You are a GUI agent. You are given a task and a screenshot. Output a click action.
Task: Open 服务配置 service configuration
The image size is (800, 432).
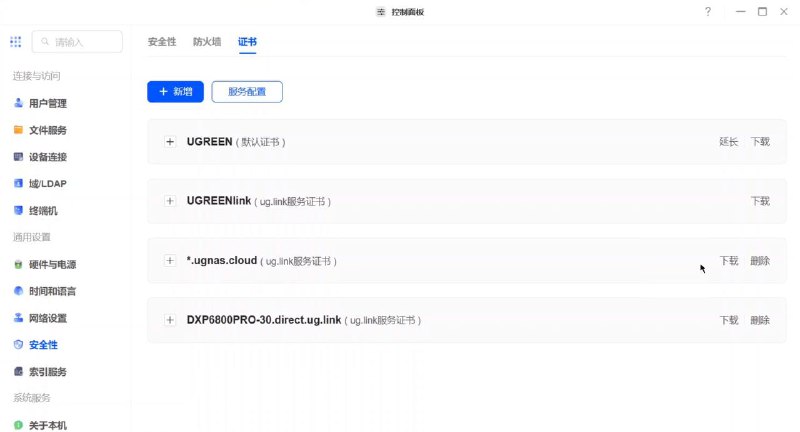point(247,92)
